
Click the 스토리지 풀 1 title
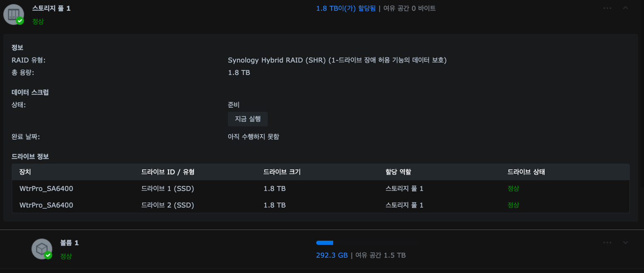click(51, 8)
